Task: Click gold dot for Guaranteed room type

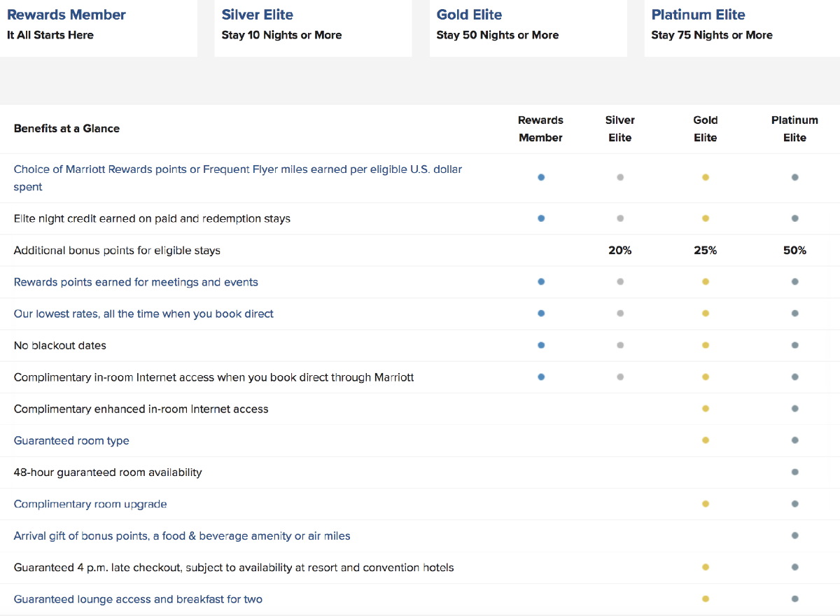Action: point(706,440)
